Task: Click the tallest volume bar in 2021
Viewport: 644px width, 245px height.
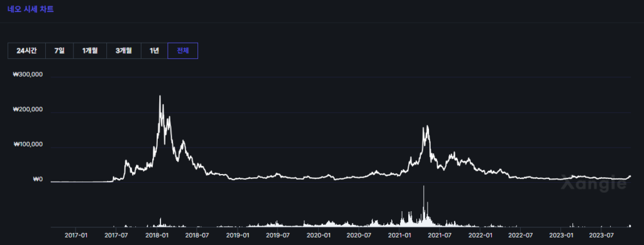Action: [x=423, y=206]
